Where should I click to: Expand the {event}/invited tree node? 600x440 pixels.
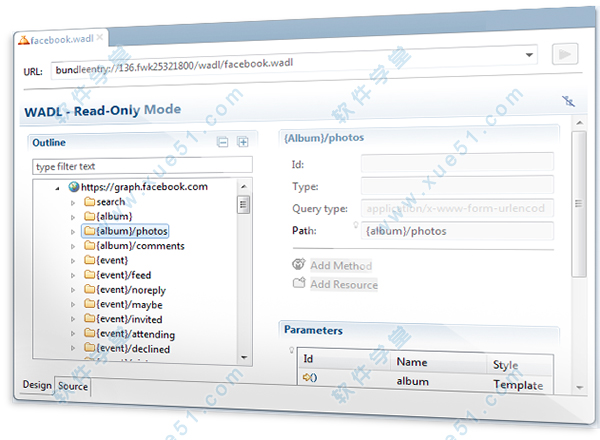73,319
